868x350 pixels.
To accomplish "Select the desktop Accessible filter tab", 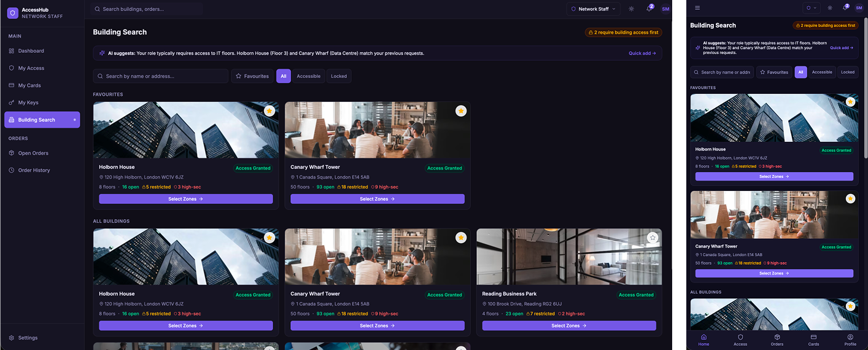I will pyautogui.click(x=309, y=76).
